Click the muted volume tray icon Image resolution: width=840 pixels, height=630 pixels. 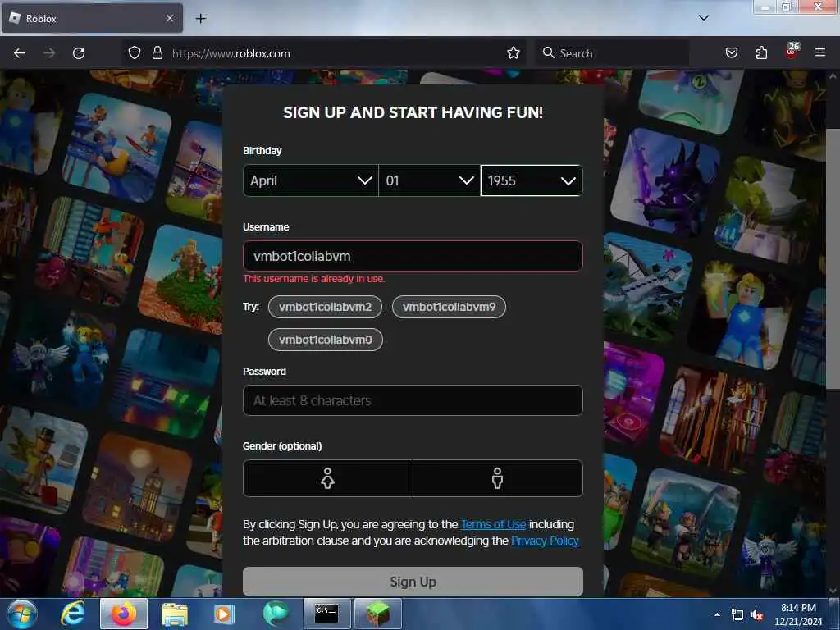(757, 615)
